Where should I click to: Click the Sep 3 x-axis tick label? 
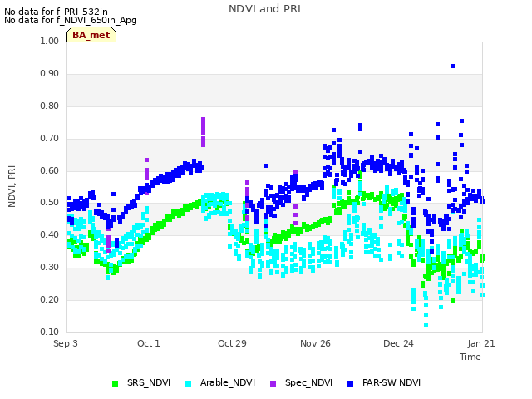[x=66, y=343]
